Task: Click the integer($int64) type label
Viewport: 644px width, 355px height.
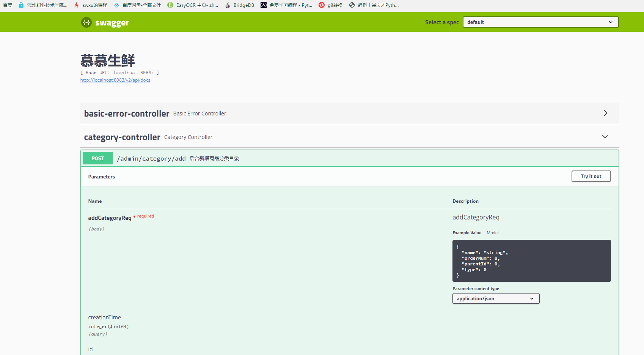Action: pyautogui.click(x=108, y=327)
